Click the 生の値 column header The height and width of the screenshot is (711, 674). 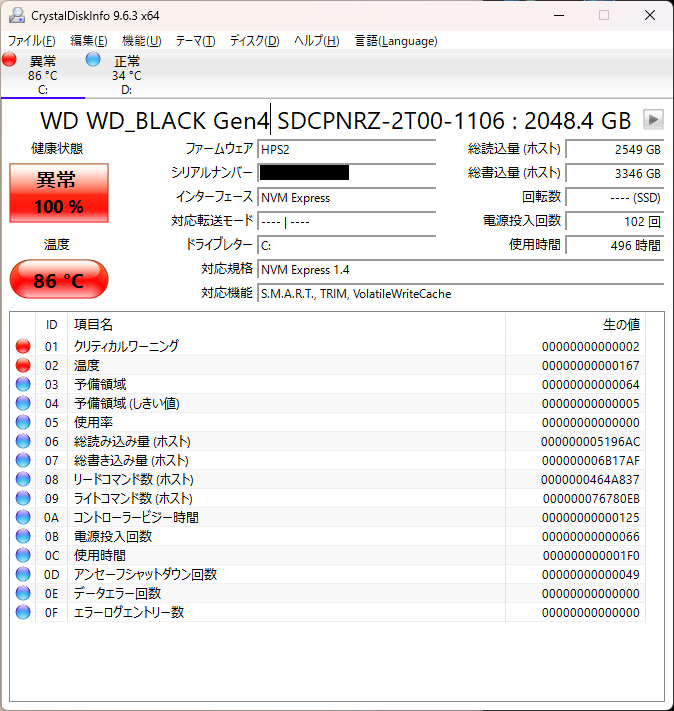pos(575,325)
